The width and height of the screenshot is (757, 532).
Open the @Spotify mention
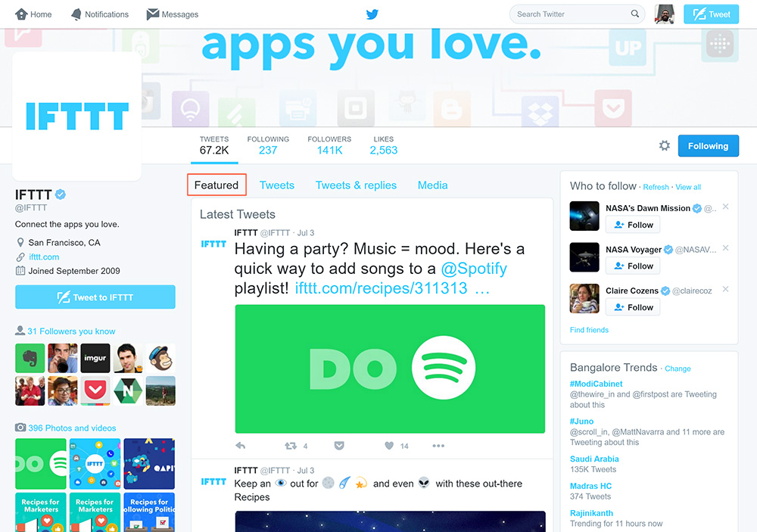(x=474, y=269)
